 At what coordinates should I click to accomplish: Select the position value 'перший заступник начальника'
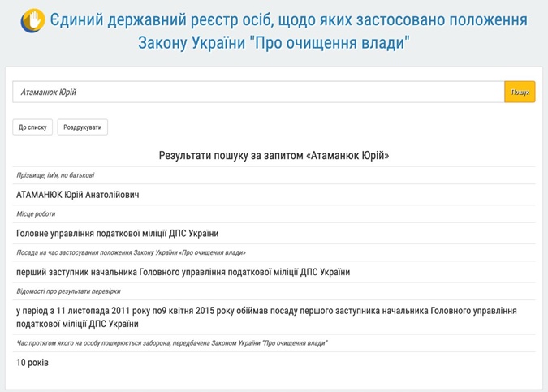pos(183,272)
